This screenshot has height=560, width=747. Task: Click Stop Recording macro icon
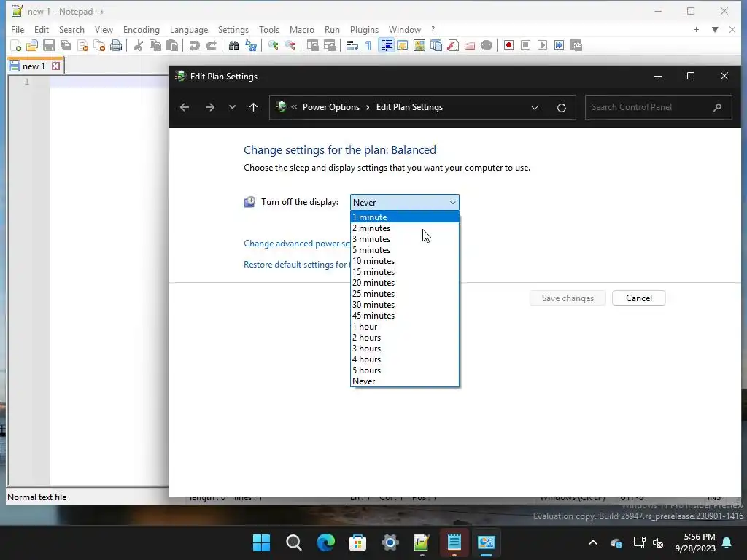point(525,45)
